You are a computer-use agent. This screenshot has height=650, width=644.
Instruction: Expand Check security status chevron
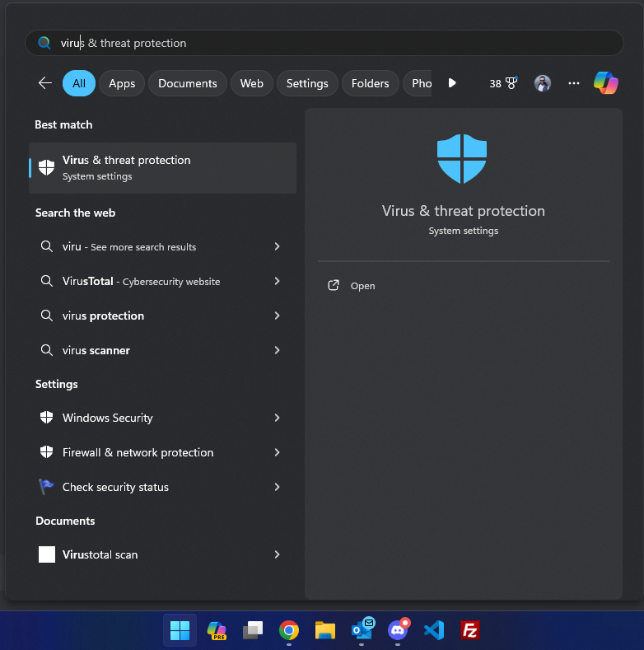coord(277,487)
